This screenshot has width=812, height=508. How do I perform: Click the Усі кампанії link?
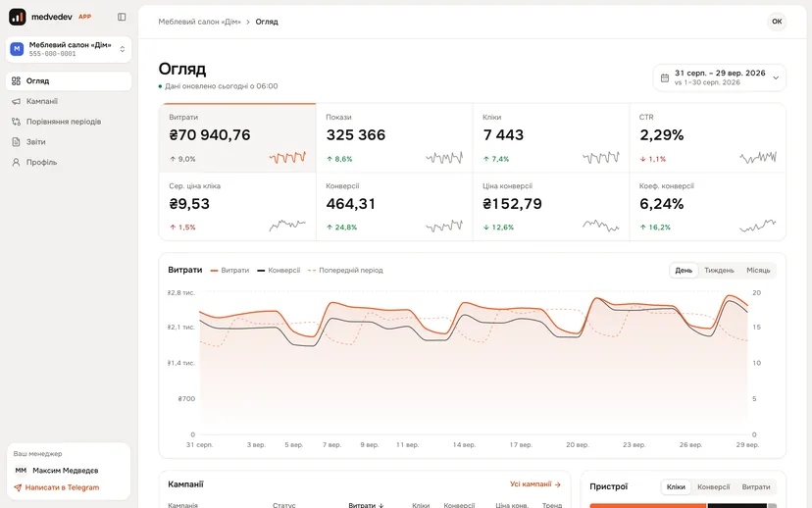coord(534,484)
